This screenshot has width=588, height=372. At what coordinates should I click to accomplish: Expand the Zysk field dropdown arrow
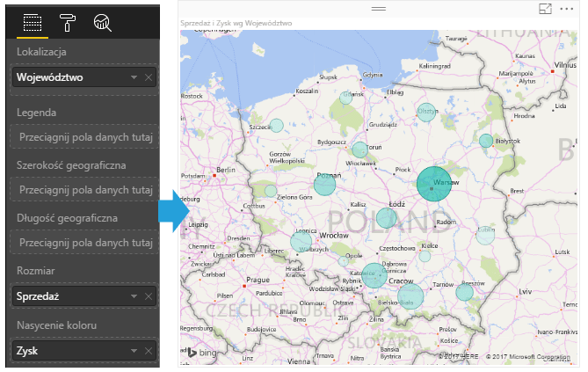coord(134,350)
